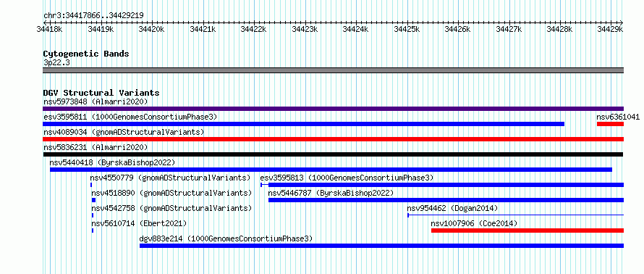Click the Cytogenetic Bands track title
This screenshot has height=274, width=644.
tap(86, 54)
